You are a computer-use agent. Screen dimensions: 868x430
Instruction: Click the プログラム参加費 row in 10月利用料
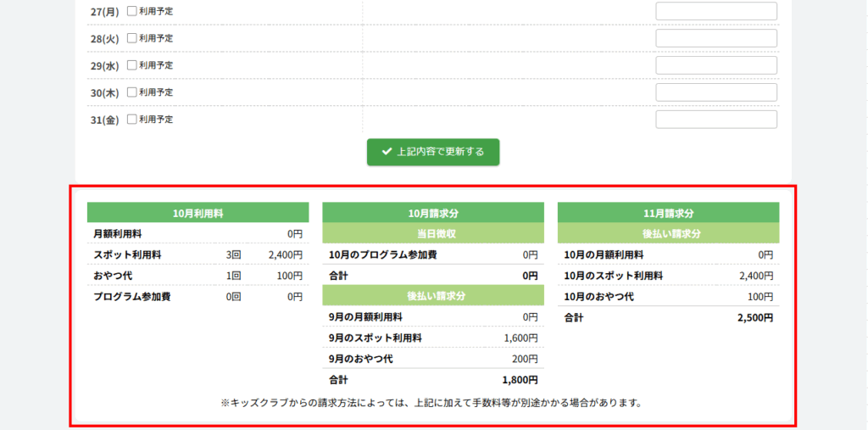pyautogui.click(x=198, y=297)
